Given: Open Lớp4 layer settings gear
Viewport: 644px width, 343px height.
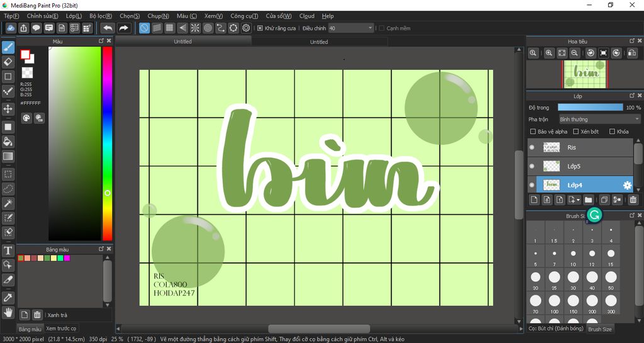Looking at the screenshot, I should click(x=627, y=185).
